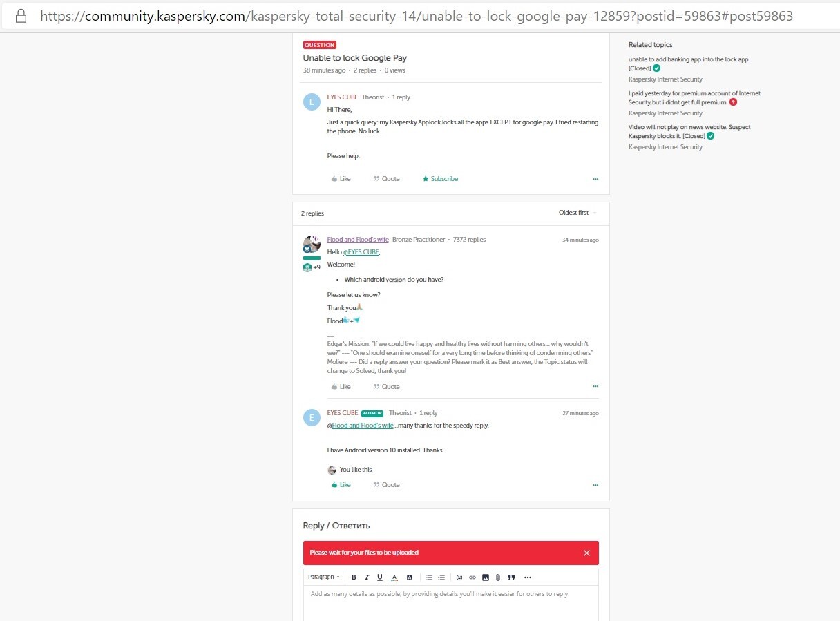This screenshot has height=621, width=840.
Task: Open the text color picker
Action: click(394, 577)
